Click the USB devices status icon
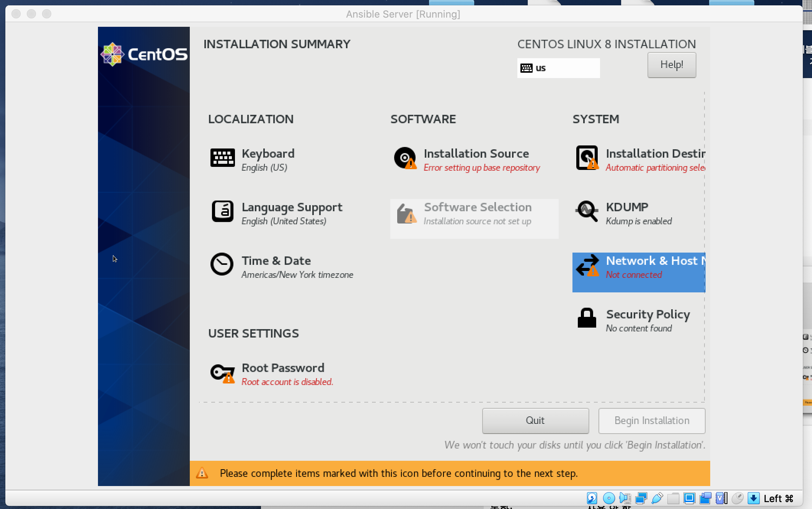 coord(657,498)
